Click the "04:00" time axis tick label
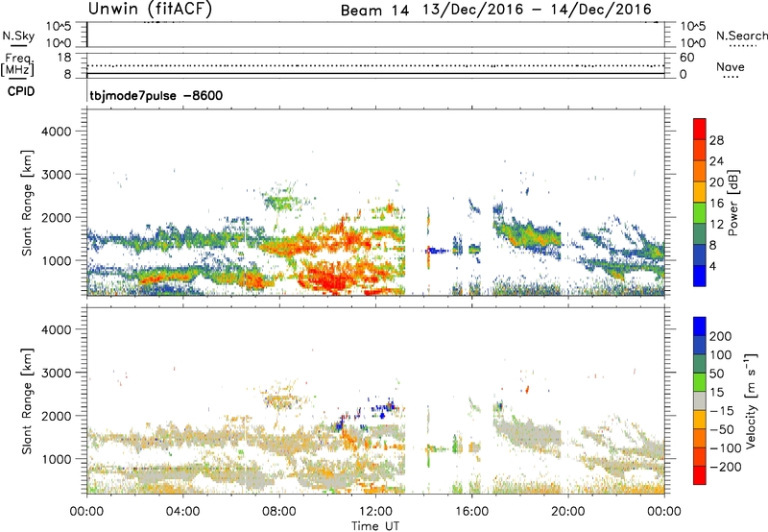Image resolution: width=768 pixels, height=532 pixels. pos(182,512)
